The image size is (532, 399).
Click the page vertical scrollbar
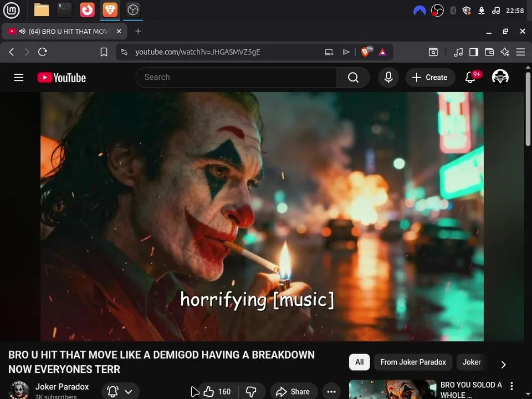click(x=528, y=109)
